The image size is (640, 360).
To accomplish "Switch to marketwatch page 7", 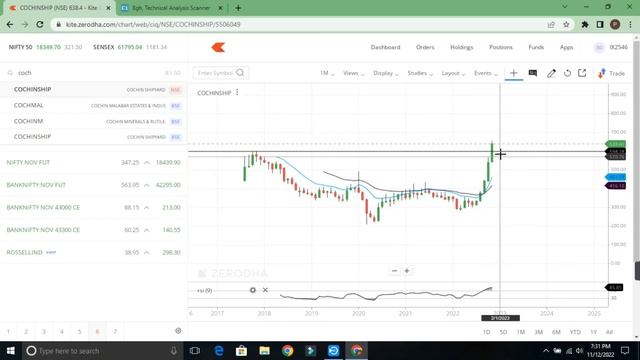I will pos(115,331).
